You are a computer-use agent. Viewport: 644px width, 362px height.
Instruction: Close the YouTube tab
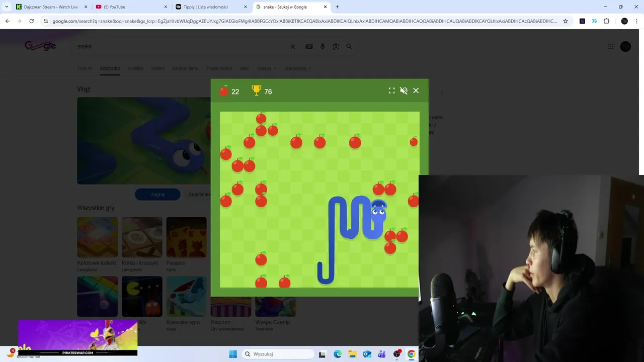point(166,7)
